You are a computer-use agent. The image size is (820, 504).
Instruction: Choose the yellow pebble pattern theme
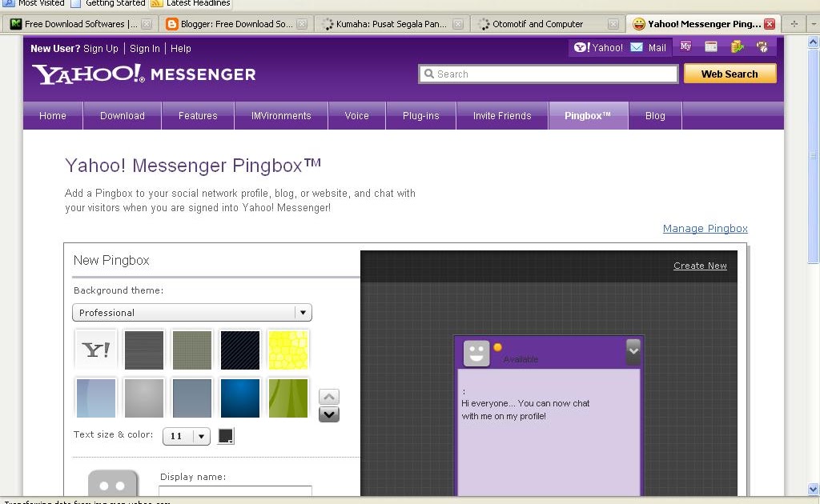[288, 350]
